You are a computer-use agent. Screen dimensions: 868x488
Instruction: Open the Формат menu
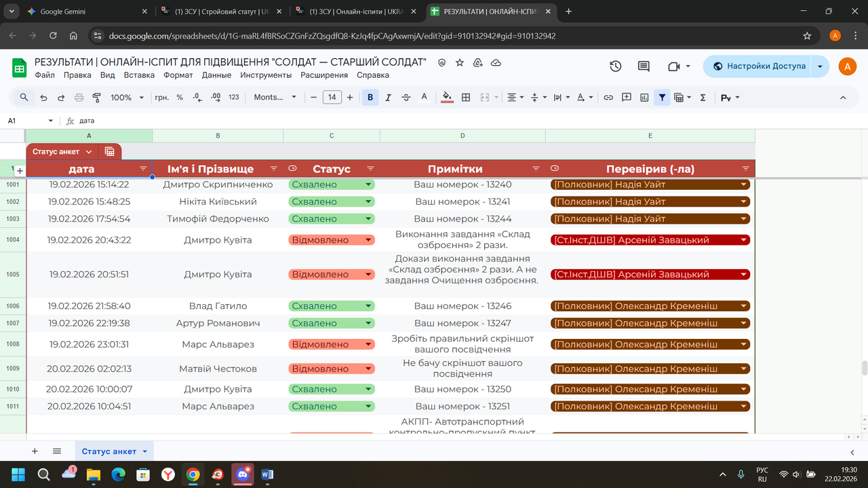click(178, 75)
